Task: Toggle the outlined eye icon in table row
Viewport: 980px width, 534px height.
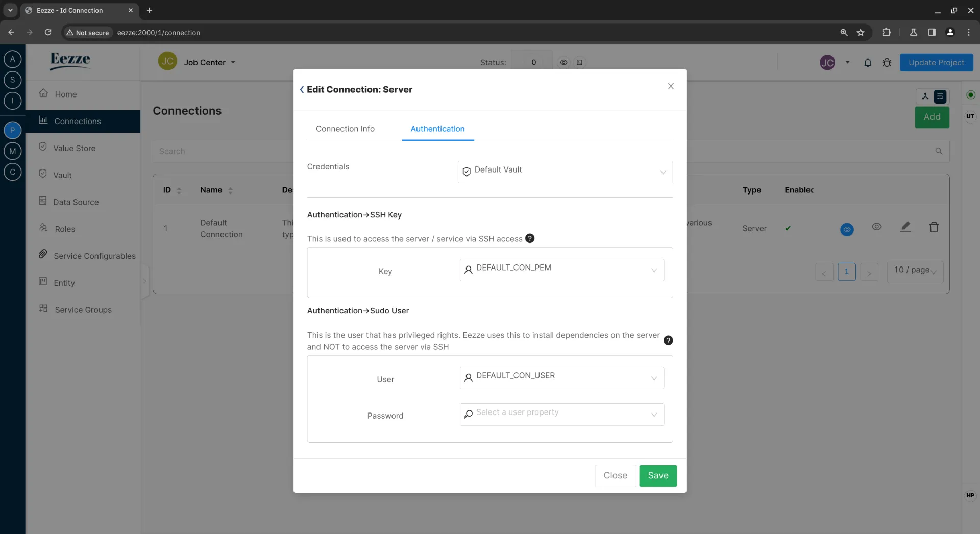Action: (876, 227)
